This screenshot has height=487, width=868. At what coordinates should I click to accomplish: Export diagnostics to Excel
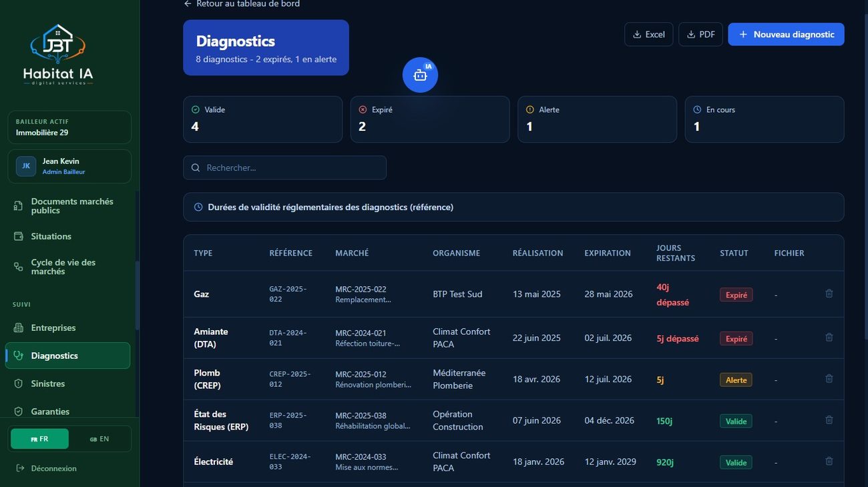pyautogui.click(x=649, y=35)
